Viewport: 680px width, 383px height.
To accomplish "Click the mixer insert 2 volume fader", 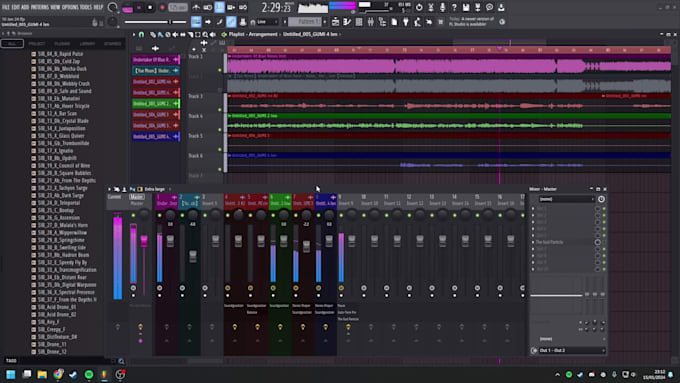I will point(193,256).
